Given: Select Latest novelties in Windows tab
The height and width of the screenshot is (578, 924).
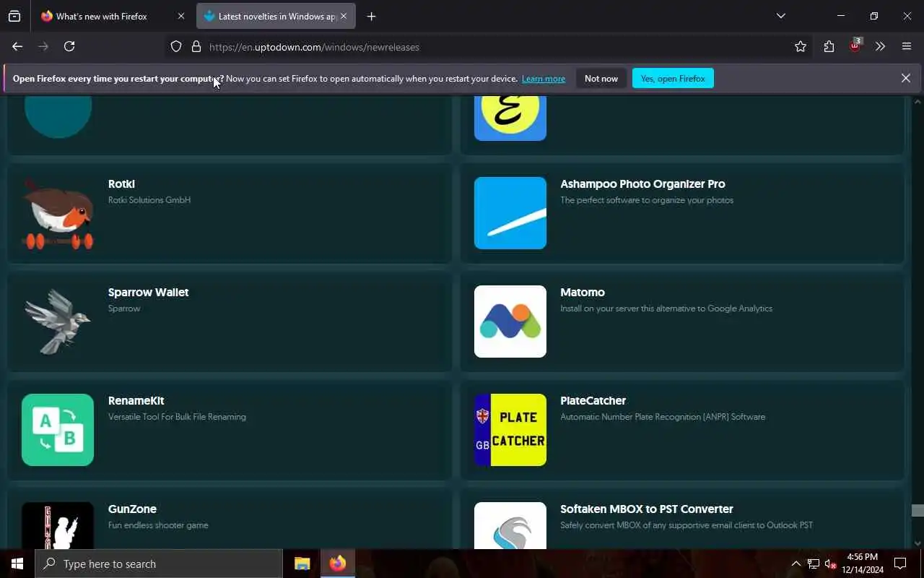Looking at the screenshot, I should click(276, 16).
